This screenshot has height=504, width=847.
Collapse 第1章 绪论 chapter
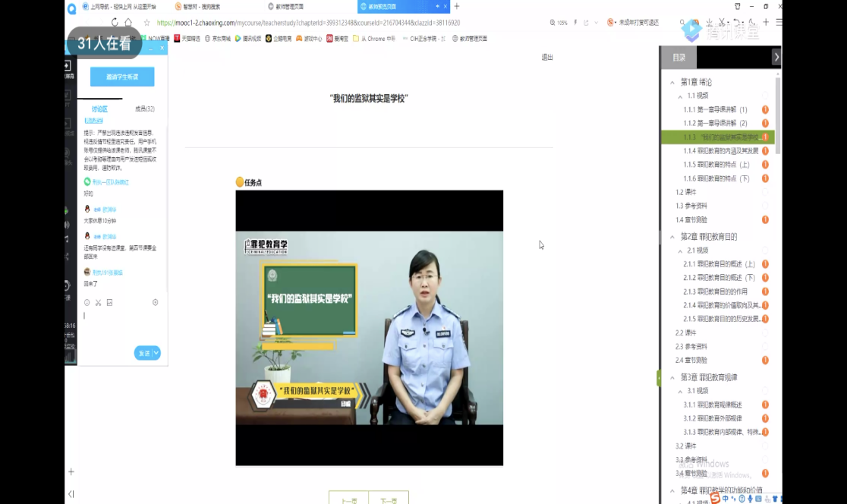click(672, 82)
